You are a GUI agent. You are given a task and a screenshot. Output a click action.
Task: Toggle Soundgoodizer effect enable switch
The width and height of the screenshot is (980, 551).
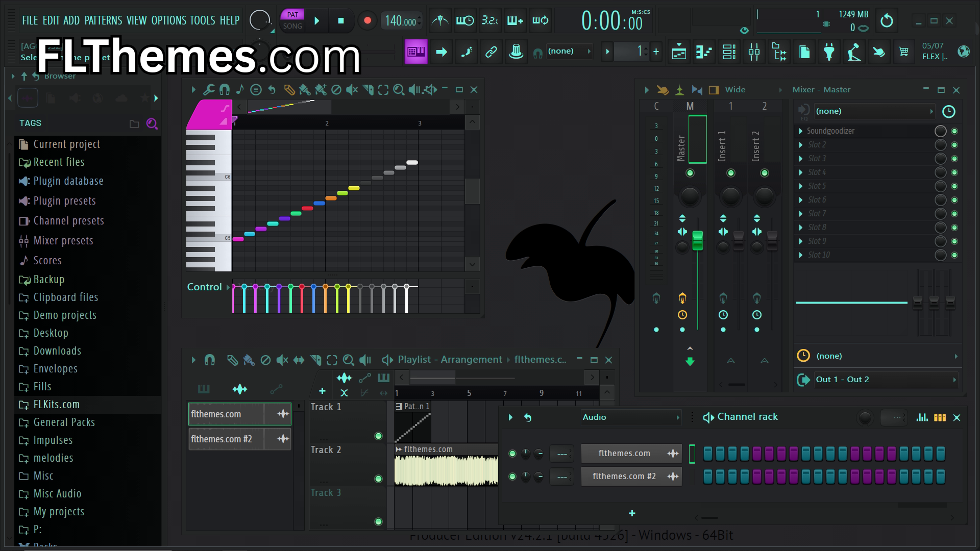coord(954,131)
